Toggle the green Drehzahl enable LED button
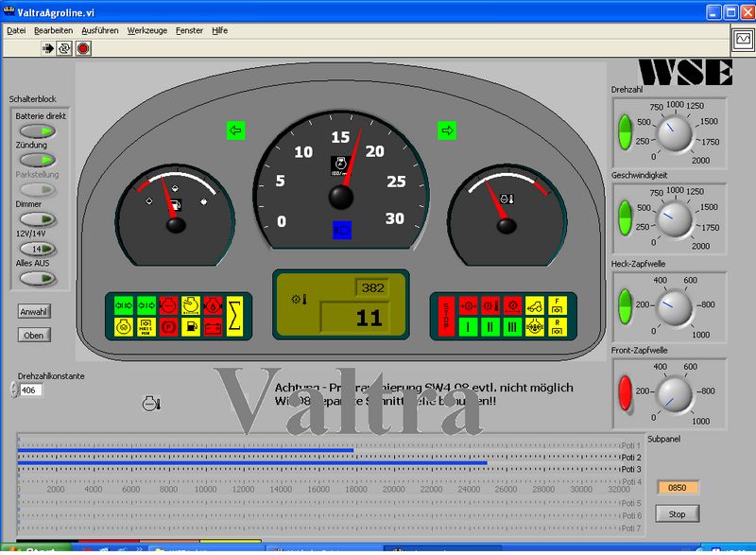 [x=625, y=132]
